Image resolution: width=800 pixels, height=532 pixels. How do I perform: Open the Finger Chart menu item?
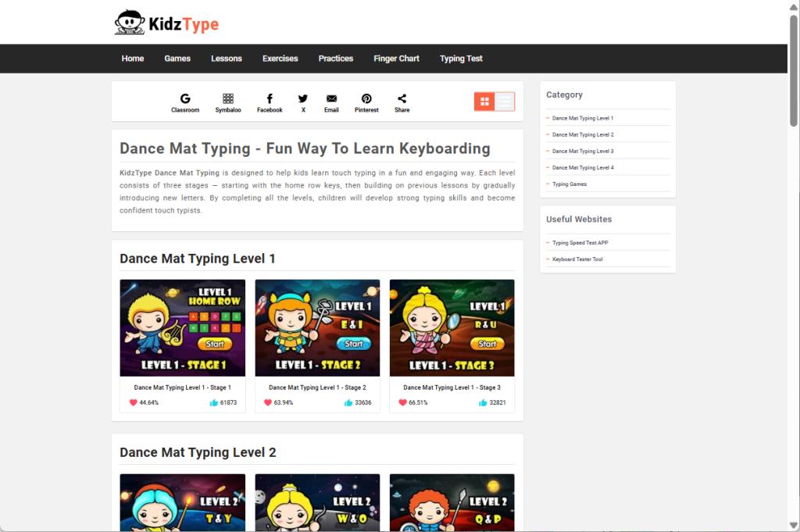point(396,59)
